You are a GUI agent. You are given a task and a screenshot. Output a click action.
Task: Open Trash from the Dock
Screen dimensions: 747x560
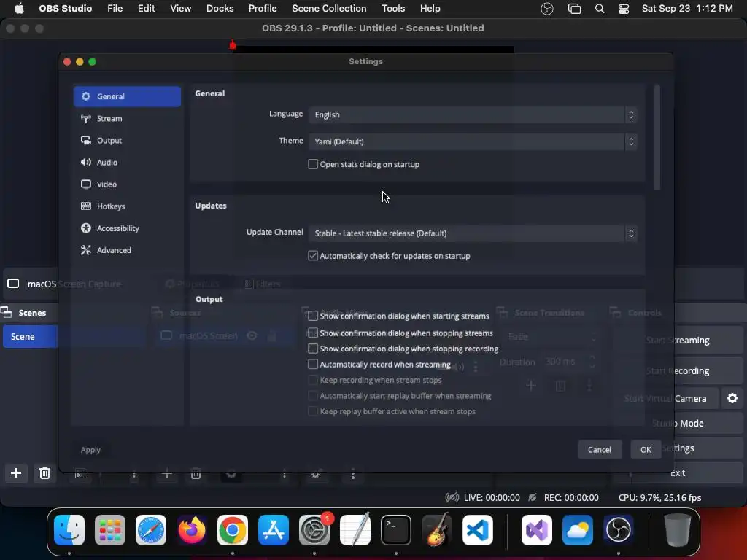click(x=678, y=530)
